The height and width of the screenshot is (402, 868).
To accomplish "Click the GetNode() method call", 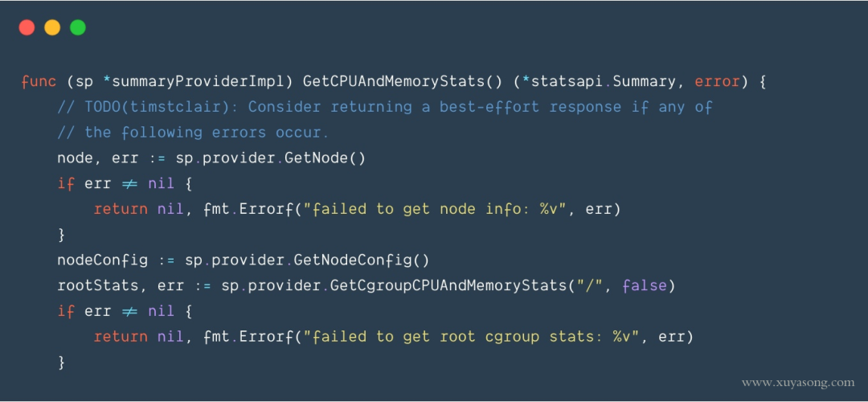I will tap(325, 158).
